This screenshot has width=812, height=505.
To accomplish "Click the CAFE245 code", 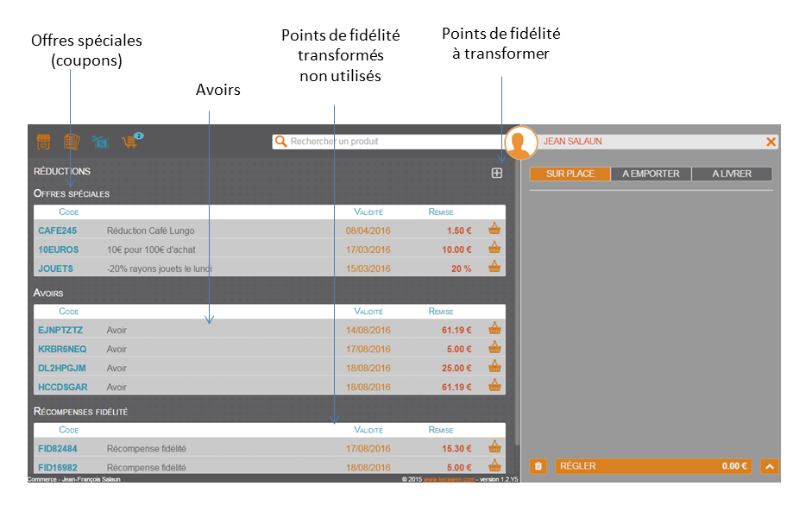I will [57, 231].
